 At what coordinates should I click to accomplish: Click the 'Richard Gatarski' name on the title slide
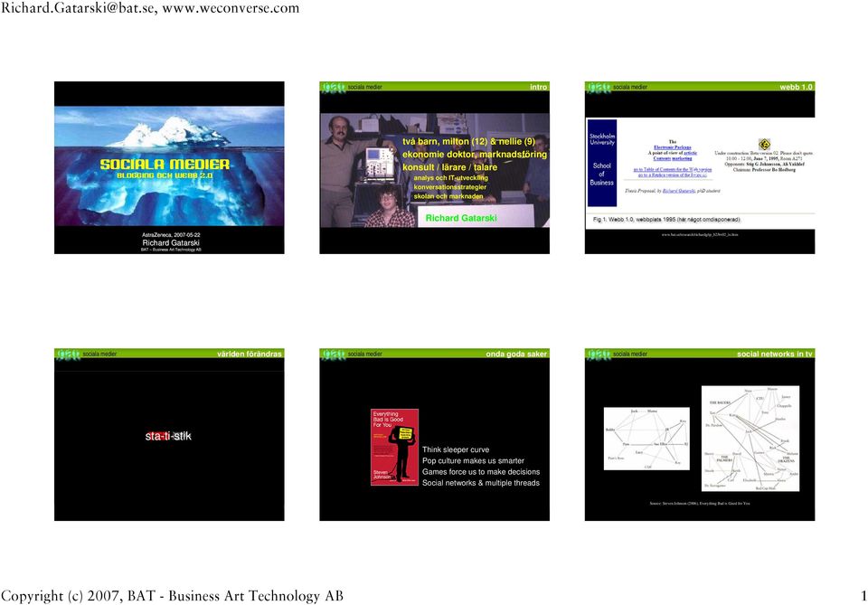(x=171, y=242)
